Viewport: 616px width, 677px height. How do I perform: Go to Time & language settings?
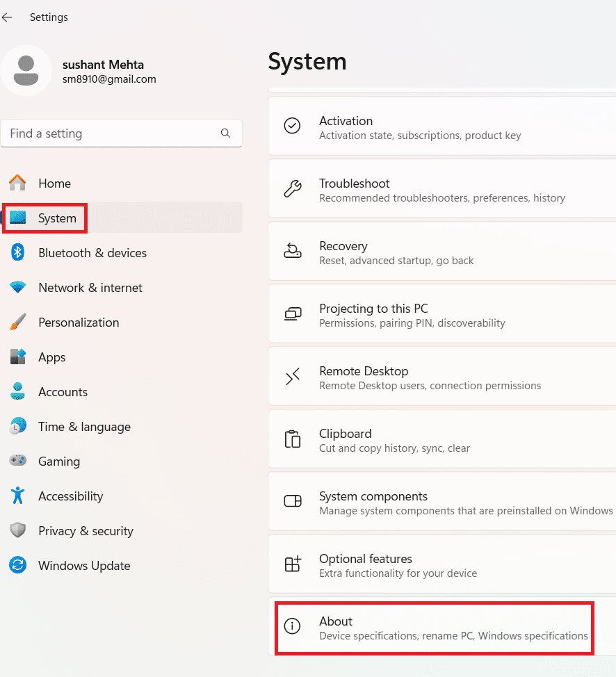84,427
